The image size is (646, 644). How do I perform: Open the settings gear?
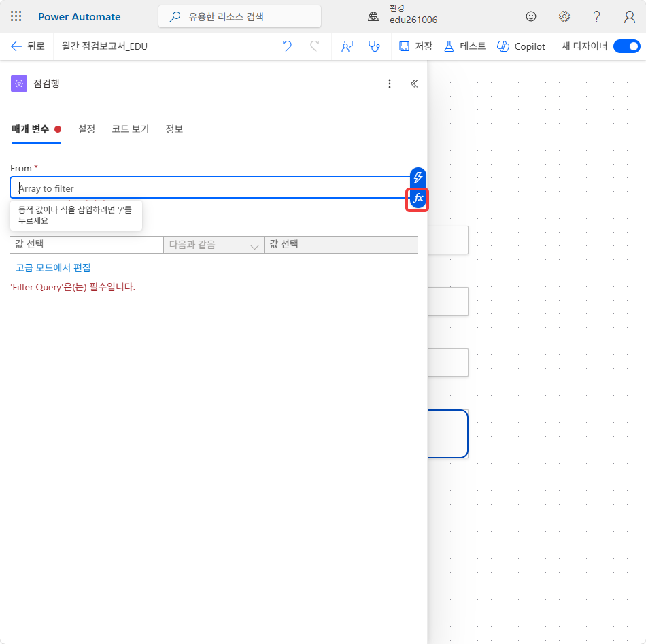coord(564,16)
